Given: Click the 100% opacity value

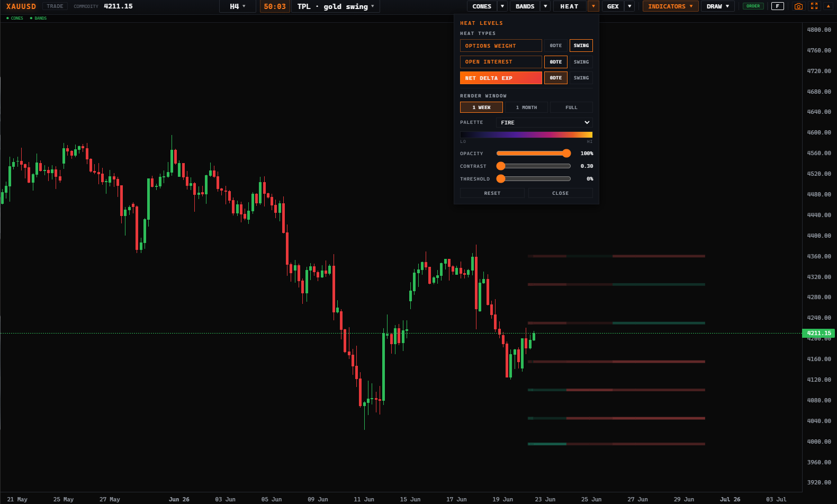Looking at the screenshot, I should [587, 154].
